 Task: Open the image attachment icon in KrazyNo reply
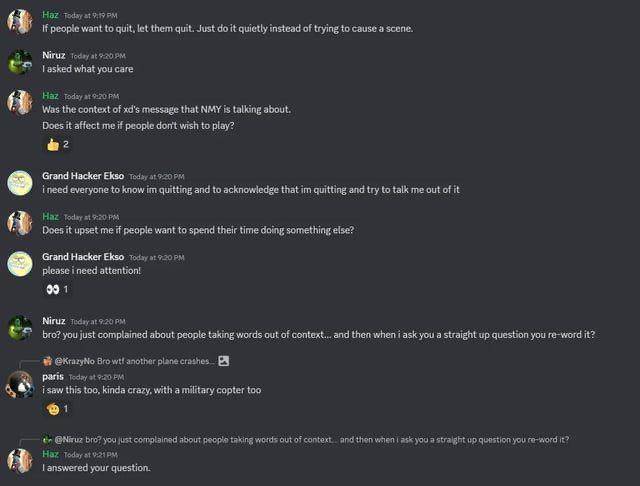click(x=224, y=361)
